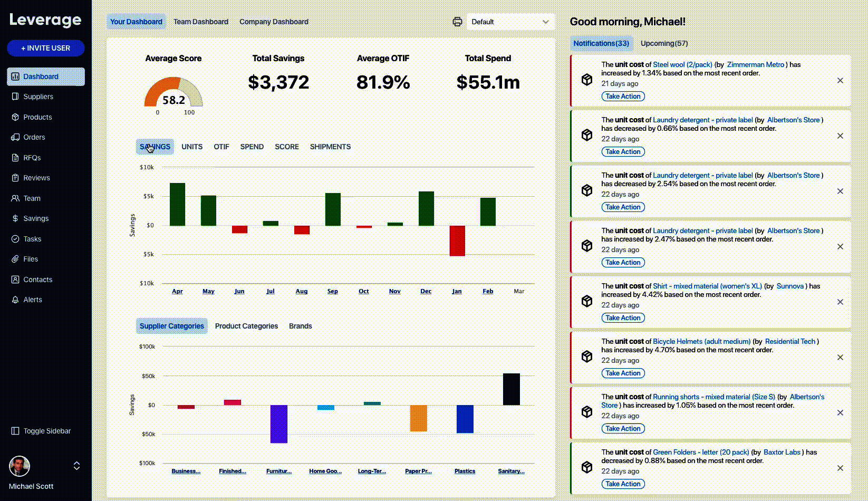Open Suppliers from the sidebar icon
Screen dimensions: 868x501
(x=15, y=97)
